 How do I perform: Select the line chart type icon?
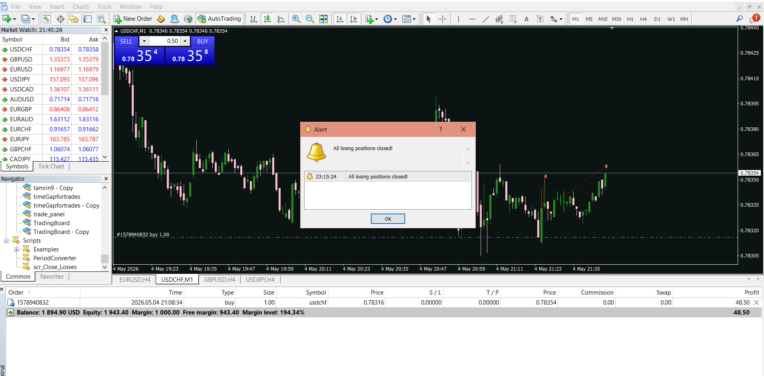click(281, 19)
